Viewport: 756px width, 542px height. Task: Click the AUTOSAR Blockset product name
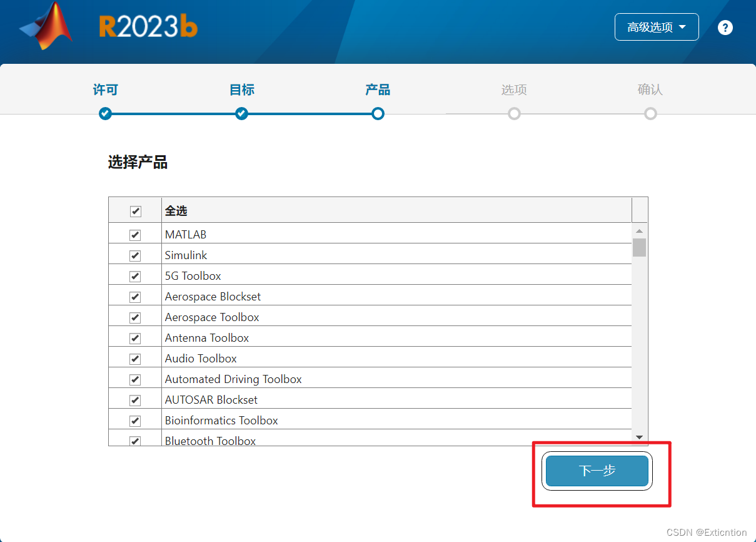[x=211, y=400]
